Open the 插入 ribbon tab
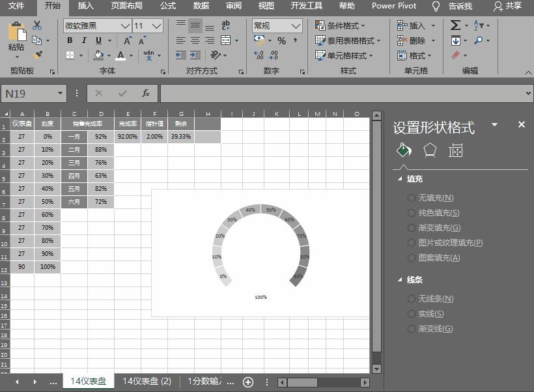 85,7
